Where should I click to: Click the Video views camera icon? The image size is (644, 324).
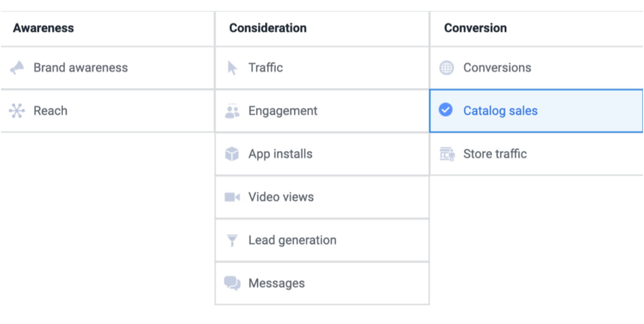pos(232,197)
